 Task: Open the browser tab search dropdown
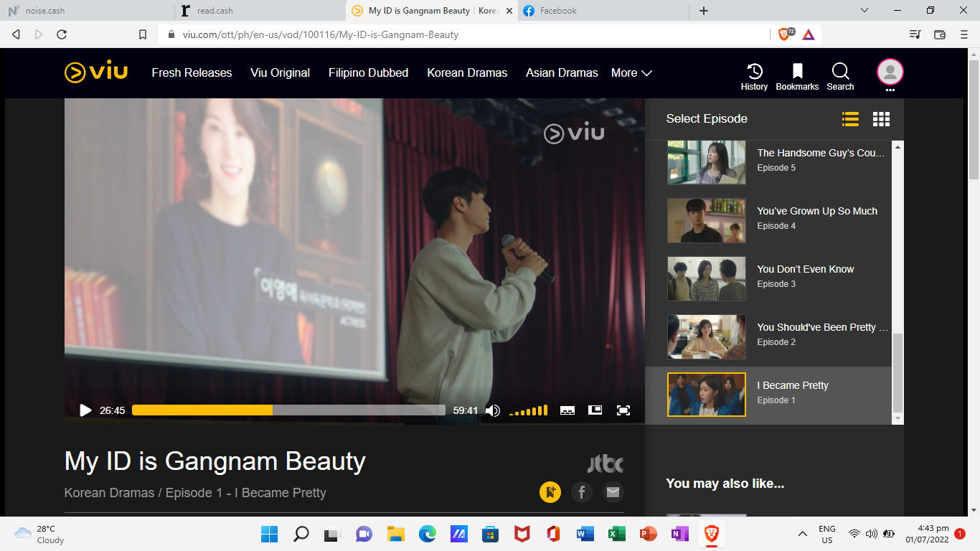pos(864,10)
